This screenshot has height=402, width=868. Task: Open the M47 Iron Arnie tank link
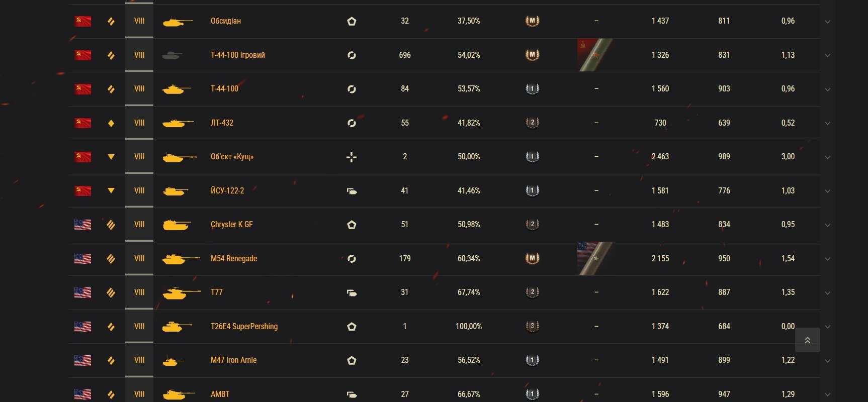coord(233,360)
